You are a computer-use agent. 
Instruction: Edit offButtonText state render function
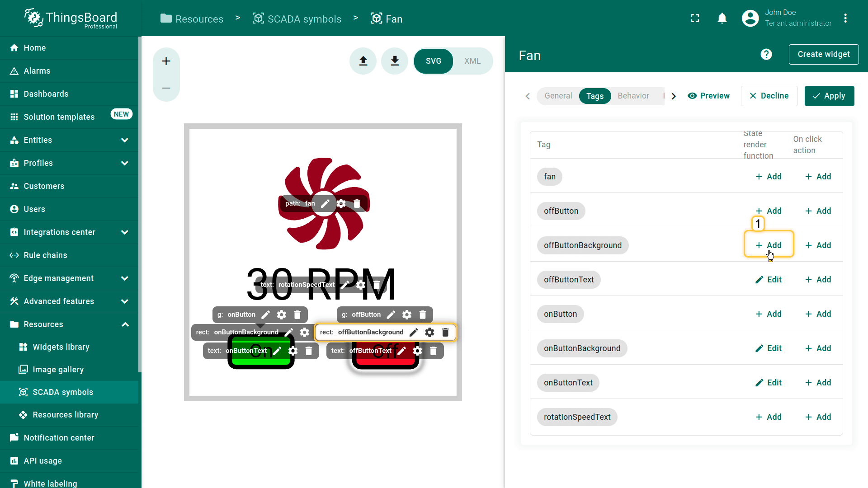pyautogui.click(x=769, y=280)
